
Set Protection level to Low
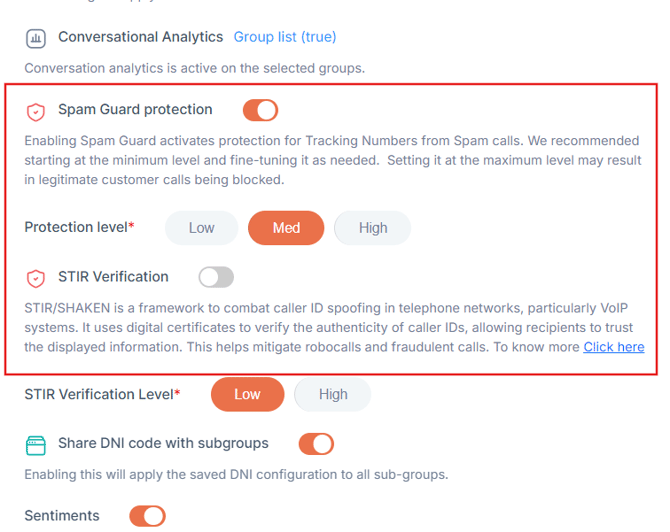[x=201, y=228]
